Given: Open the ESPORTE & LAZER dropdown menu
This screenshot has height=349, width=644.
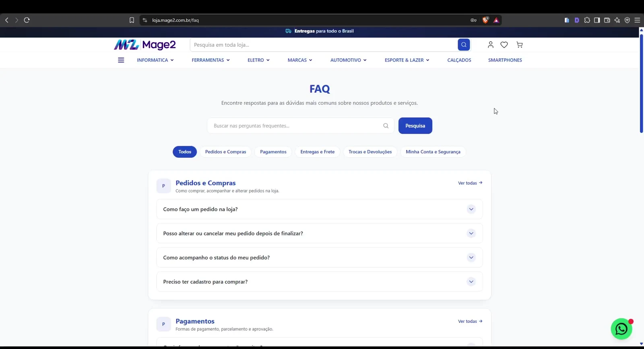Looking at the screenshot, I should [x=407, y=60].
